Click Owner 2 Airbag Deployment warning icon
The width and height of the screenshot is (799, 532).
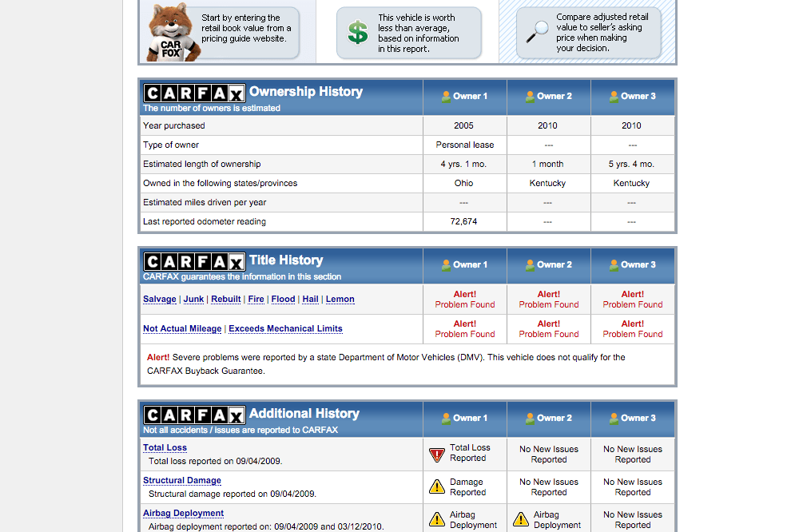[521, 519]
